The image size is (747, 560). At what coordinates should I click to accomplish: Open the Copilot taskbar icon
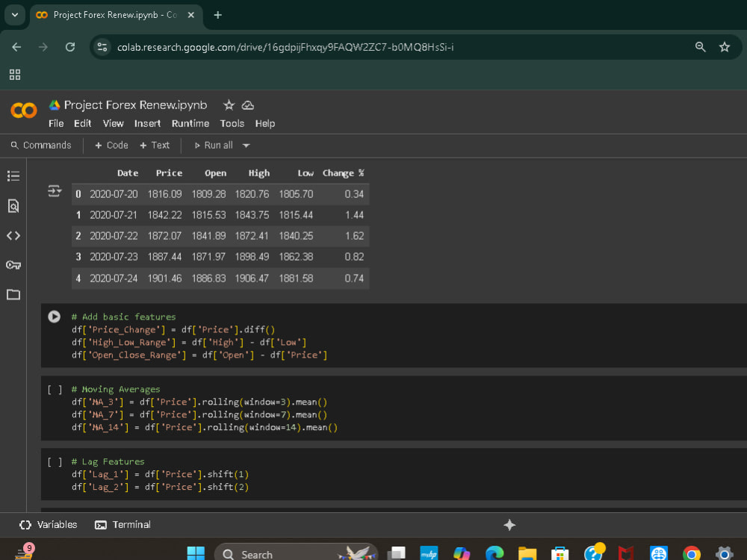point(462,553)
